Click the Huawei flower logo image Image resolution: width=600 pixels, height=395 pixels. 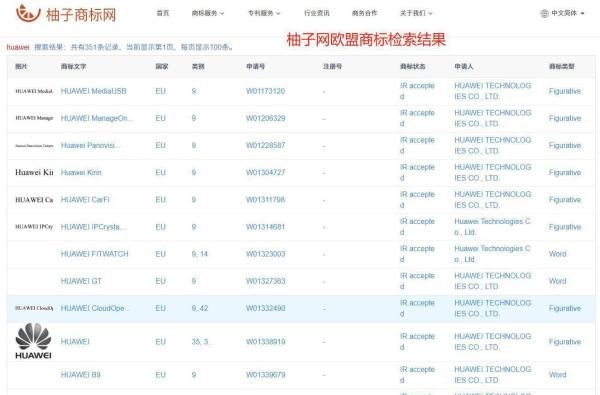(33, 341)
